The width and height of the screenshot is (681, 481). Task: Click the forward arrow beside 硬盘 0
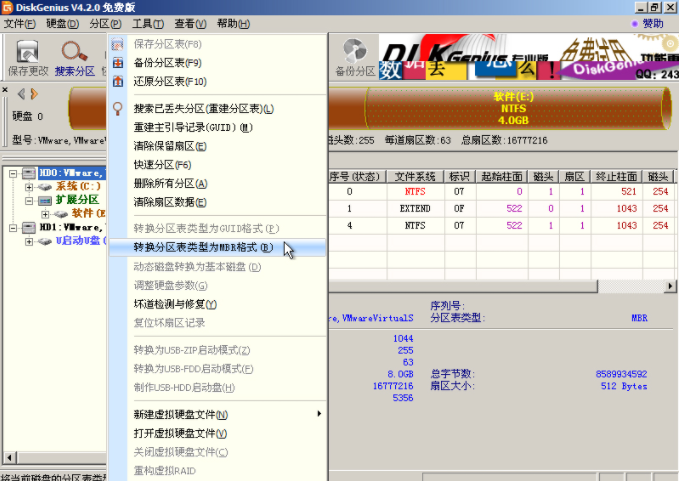[x=34, y=94]
